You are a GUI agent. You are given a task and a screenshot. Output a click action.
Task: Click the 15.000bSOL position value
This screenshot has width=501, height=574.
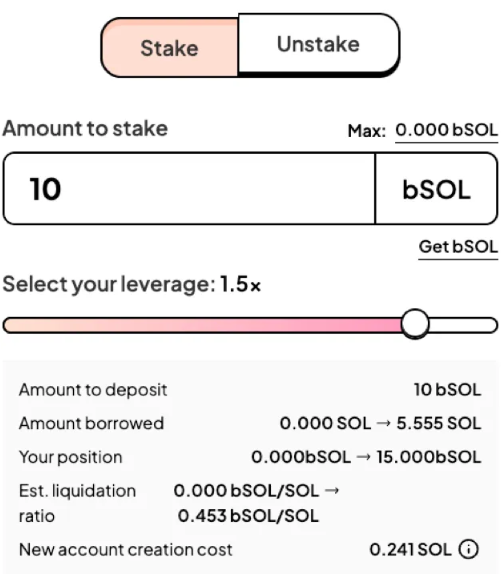pyautogui.click(x=429, y=457)
